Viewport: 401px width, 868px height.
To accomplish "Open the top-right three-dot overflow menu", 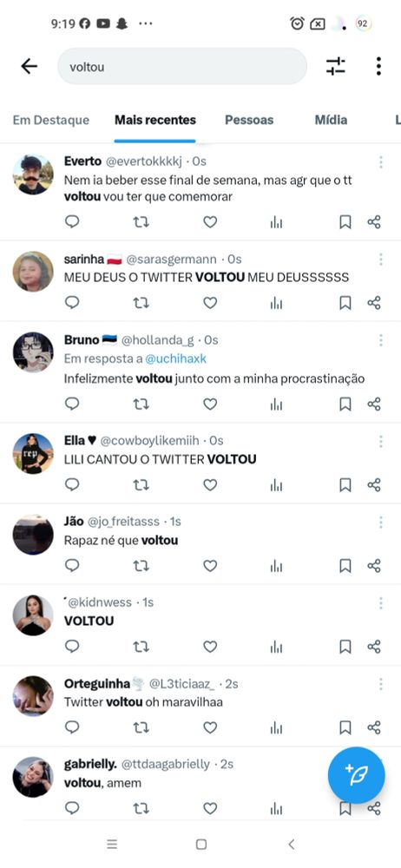I will [x=378, y=66].
